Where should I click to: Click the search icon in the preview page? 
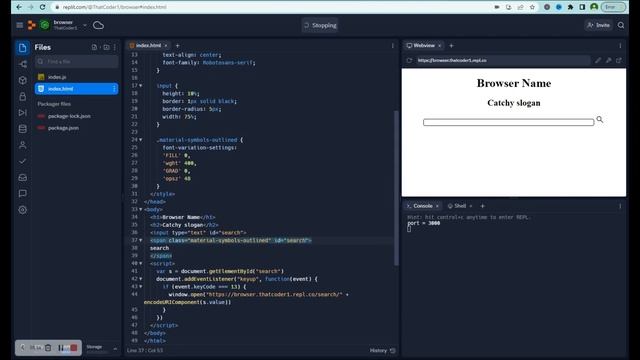pos(600,120)
